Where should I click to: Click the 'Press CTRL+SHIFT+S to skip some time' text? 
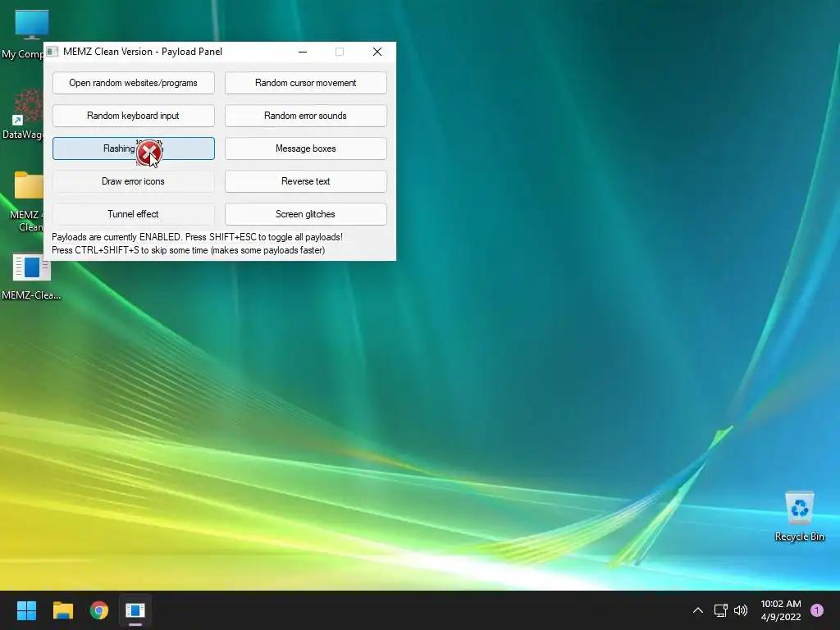[188, 250]
